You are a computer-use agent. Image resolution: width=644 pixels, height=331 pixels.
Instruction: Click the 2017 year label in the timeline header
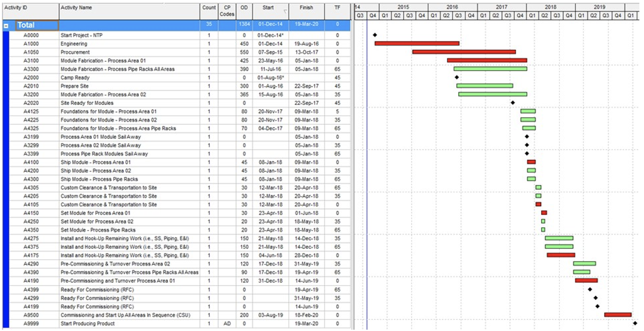tap(502, 6)
